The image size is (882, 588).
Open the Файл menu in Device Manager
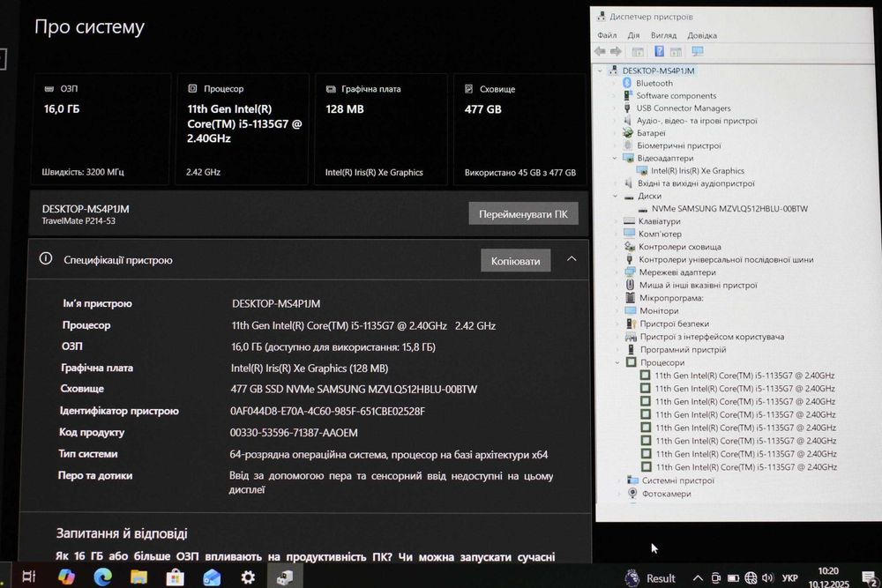point(607,35)
